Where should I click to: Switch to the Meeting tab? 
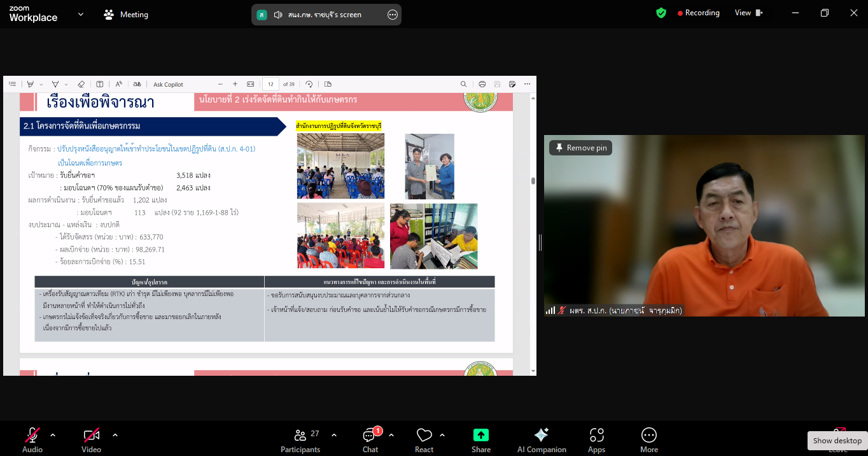(x=126, y=15)
